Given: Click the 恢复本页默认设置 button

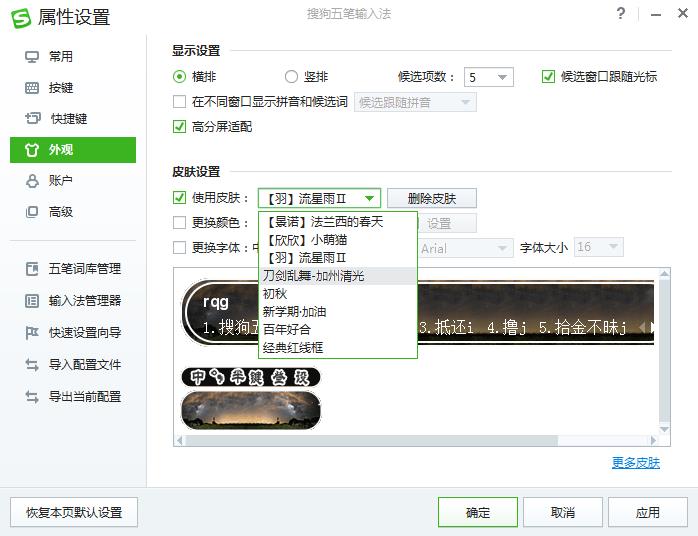Looking at the screenshot, I should tap(74, 512).
